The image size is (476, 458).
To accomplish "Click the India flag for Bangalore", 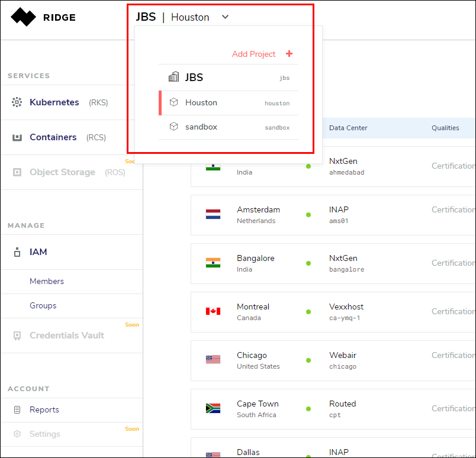I will point(213,263).
